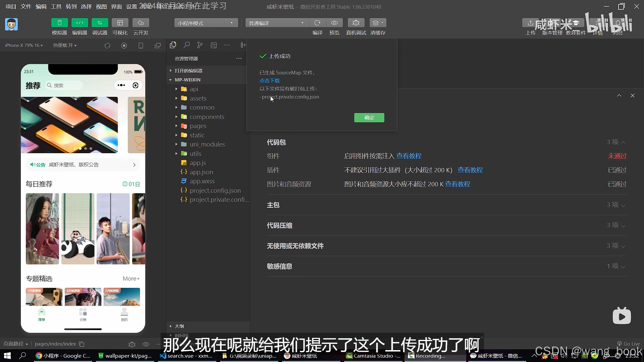This screenshot has width=644, height=362.
Task: Switch to Camtasia Studio in taskbar
Action: (373, 356)
